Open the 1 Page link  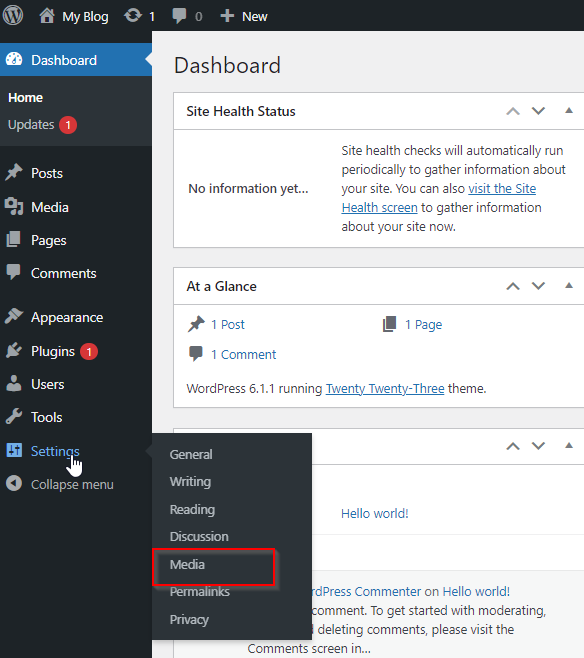click(423, 325)
